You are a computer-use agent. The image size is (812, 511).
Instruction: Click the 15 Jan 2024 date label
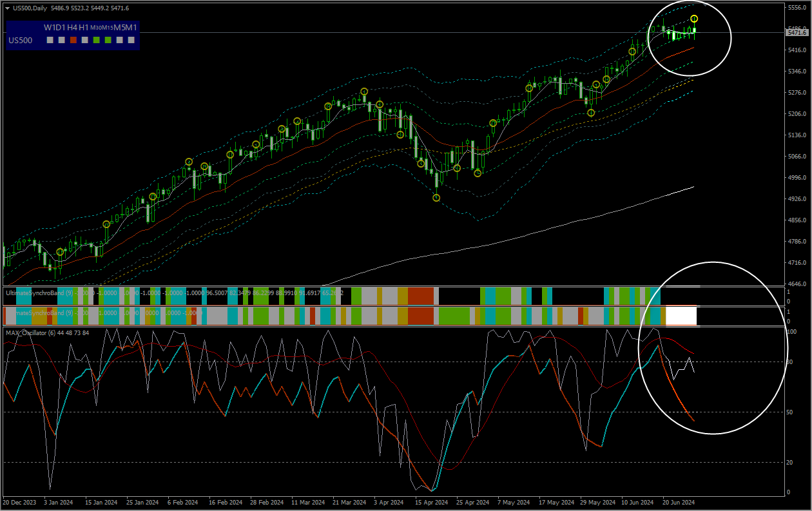tap(101, 502)
